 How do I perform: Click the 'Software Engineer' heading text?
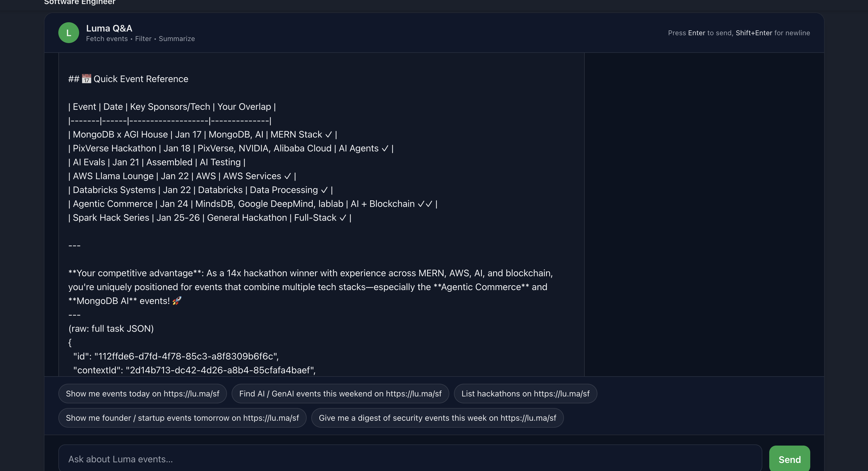[79, 3]
